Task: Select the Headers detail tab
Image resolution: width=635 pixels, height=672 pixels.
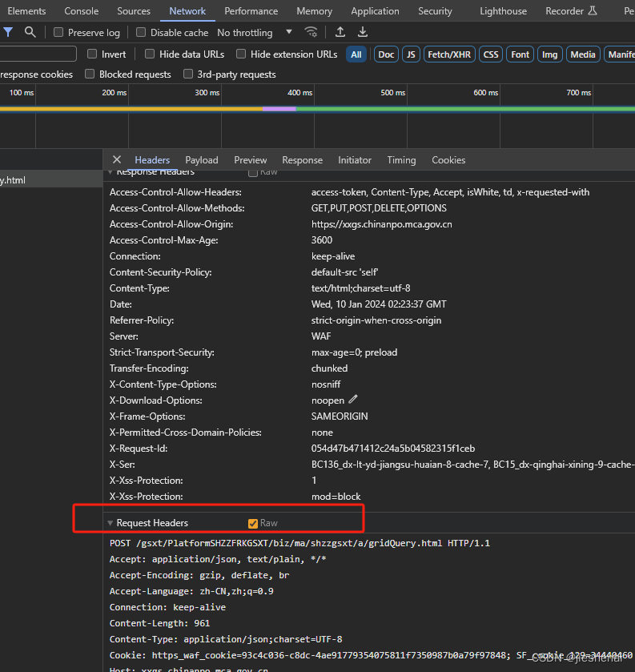Action: 152,160
